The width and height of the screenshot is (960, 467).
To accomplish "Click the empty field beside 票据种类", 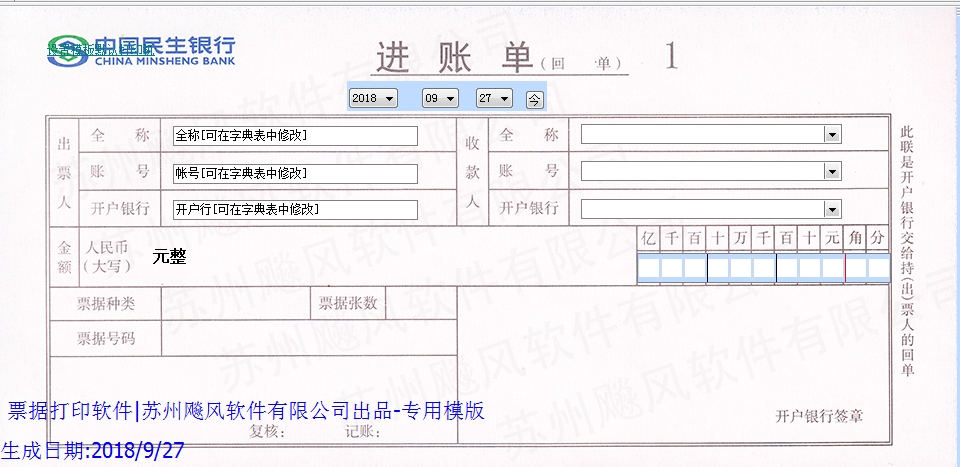I will tap(234, 304).
